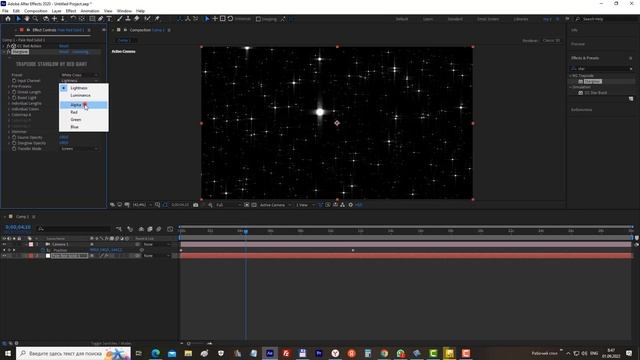Expand the Colormap A group
Screen dimensions: 640x360
point(9,115)
